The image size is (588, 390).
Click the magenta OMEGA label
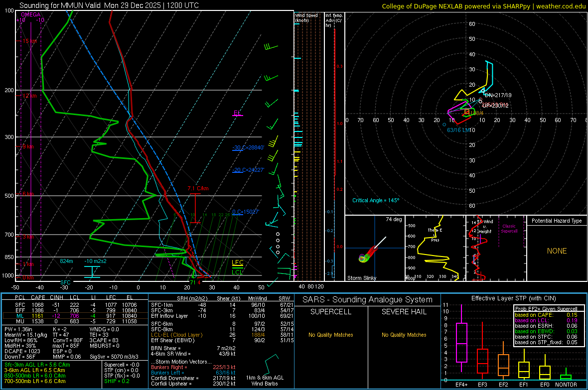point(31,14)
